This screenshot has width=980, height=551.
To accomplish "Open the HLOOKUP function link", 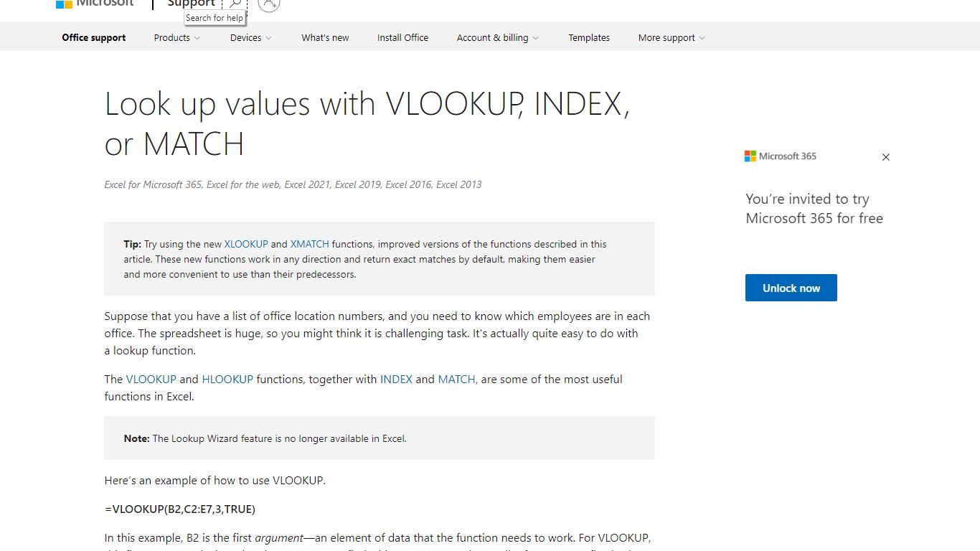I will 227,379.
